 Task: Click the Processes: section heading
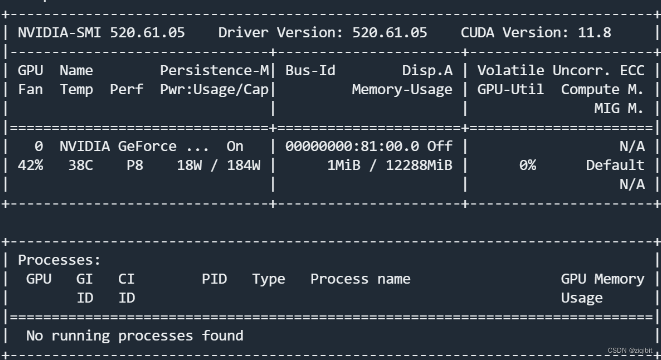coord(59,260)
